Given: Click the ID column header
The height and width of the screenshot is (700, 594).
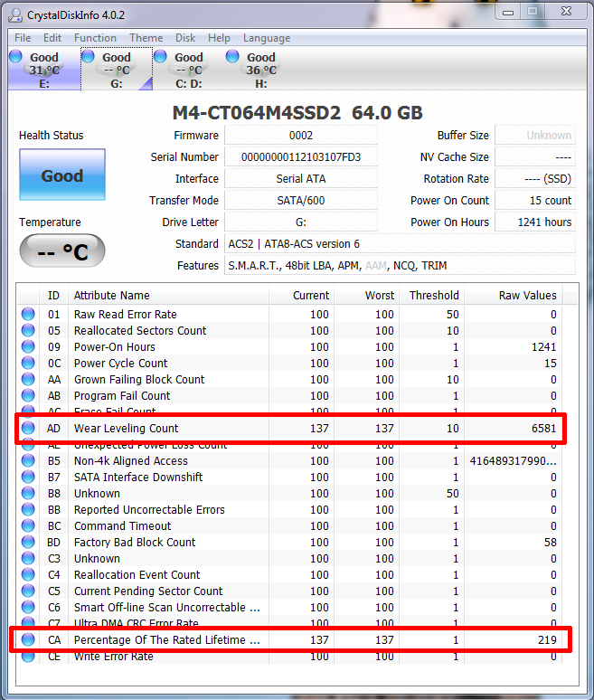Looking at the screenshot, I should (x=53, y=295).
